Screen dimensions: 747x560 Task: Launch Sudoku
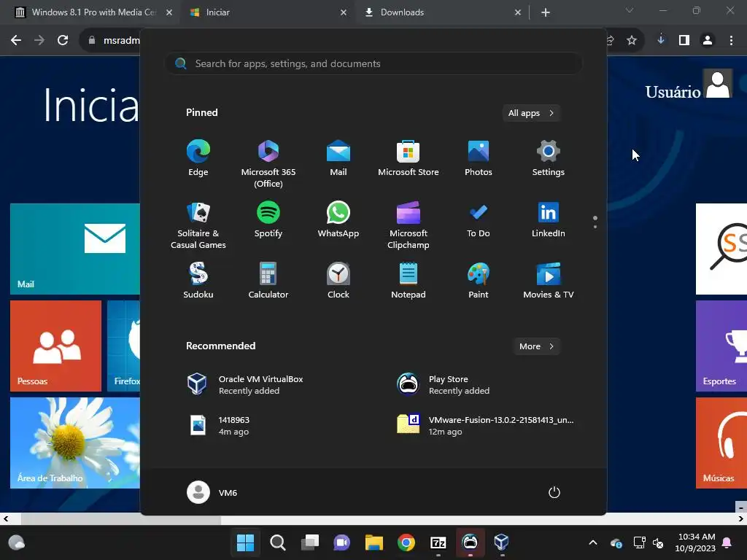[198, 281]
